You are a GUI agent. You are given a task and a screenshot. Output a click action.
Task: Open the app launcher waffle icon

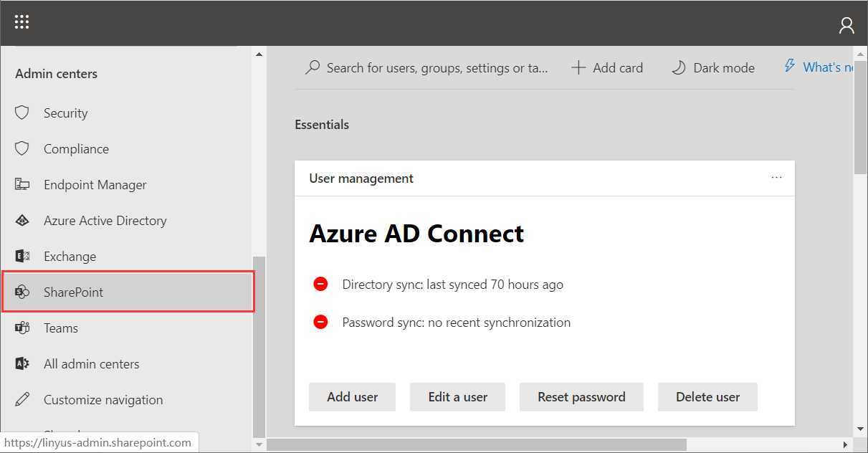coord(22,22)
